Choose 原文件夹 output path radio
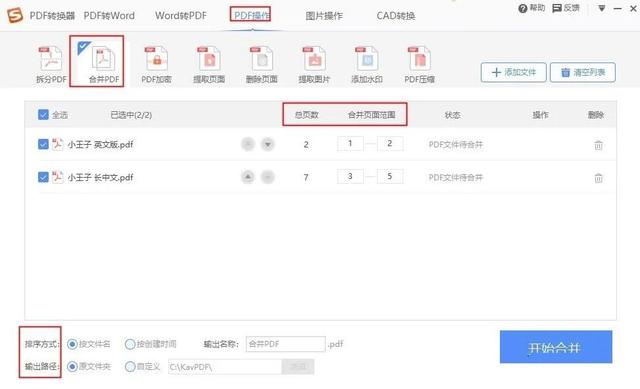The height and width of the screenshot is (389, 640). coord(72,367)
